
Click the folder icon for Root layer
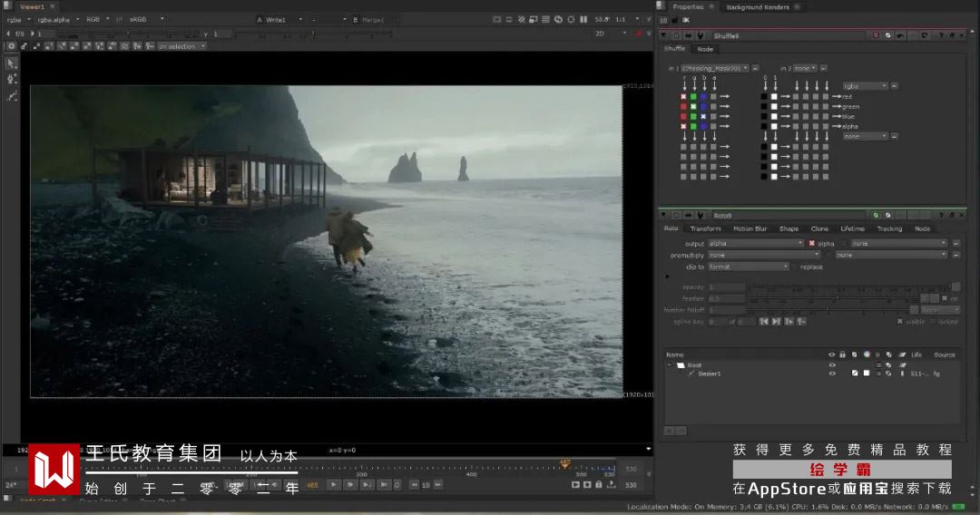[681, 364]
